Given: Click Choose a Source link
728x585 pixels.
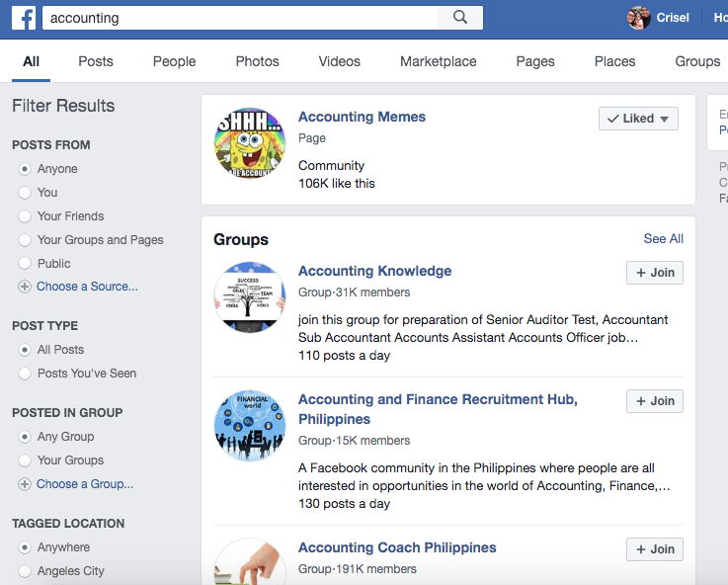Looking at the screenshot, I should coord(87,287).
